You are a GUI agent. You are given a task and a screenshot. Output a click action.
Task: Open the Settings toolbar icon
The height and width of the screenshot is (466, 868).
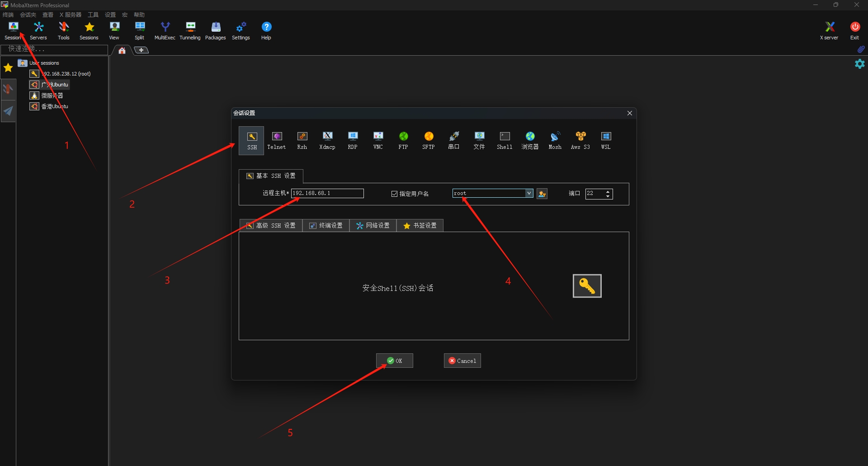click(241, 31)
